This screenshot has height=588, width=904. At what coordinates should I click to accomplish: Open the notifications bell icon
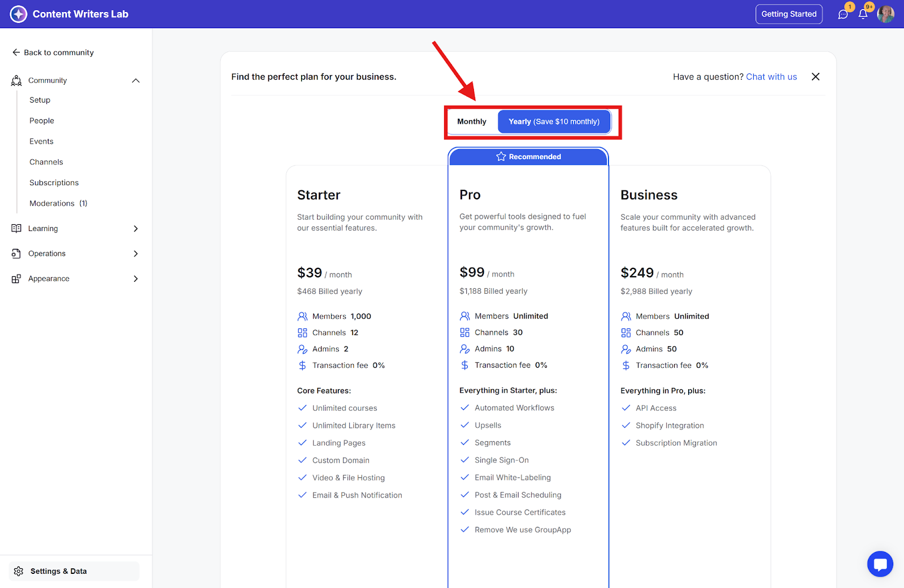coord(863,14)
